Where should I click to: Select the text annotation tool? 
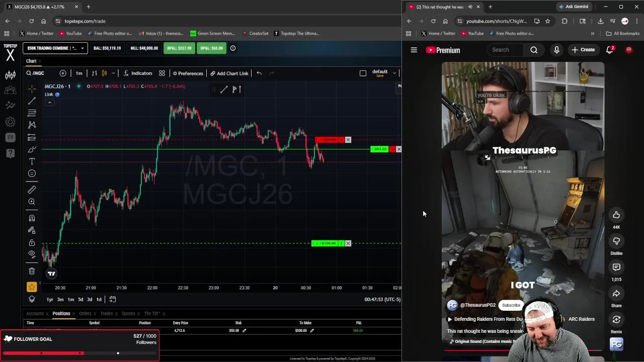point(32,161)
